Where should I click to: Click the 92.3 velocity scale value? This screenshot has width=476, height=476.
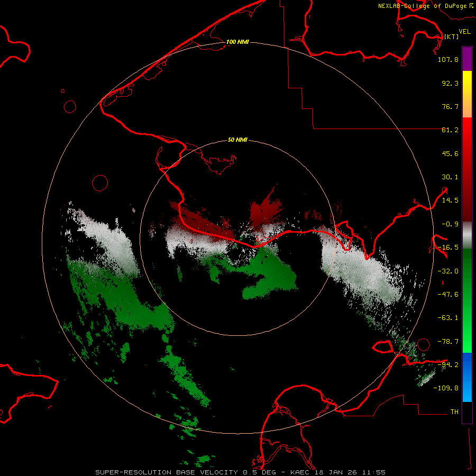point(450,83)
